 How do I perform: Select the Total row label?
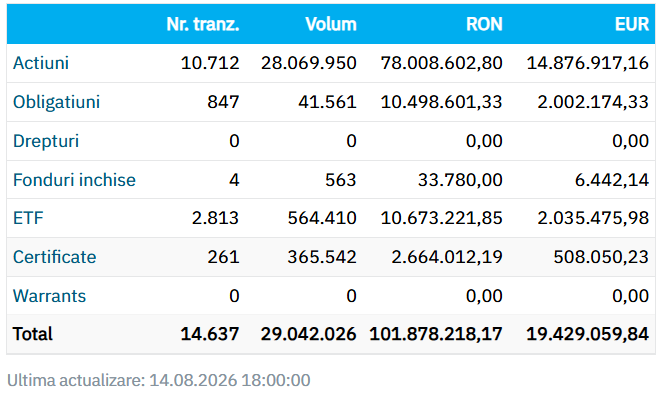(x=33, y=334)
